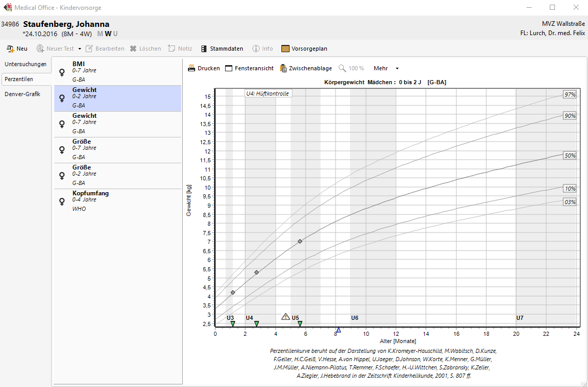Switch to Fensteransicht
588x387 pixels.
(x=249, y=68)
